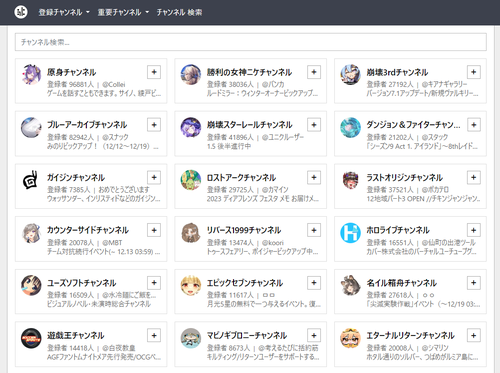This screenshot has width=500, height=373.
Task: Open the 崩壊スターレールチャンネル title link
Action: tap(249, 125)
